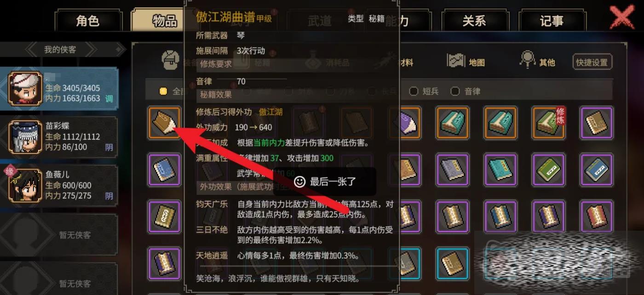
Task: Click the 调 label beside 内力 1663
Action: pos(109,98)
